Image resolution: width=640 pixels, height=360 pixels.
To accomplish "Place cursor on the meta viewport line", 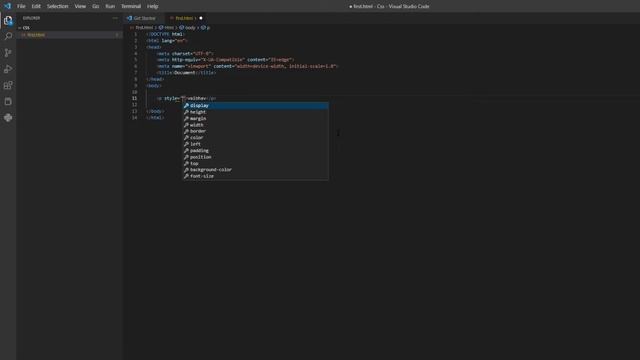I will tap(248, 66).
